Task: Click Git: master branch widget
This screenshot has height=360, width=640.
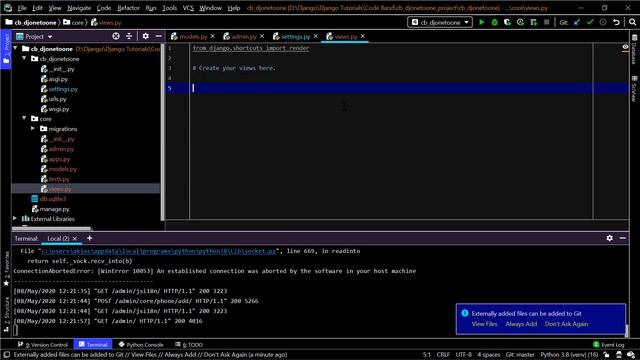Action: [x=520, y=355]
